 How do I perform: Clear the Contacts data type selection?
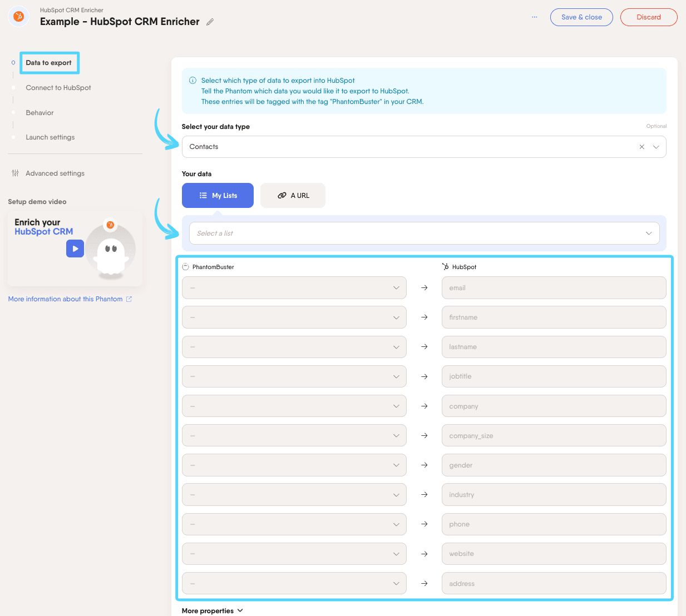tap(641, 147)
